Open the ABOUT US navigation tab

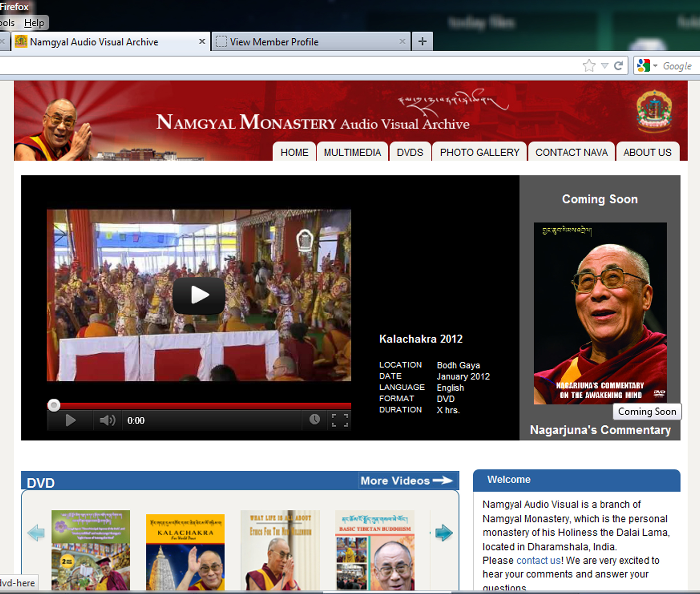(x=647, y=152)
